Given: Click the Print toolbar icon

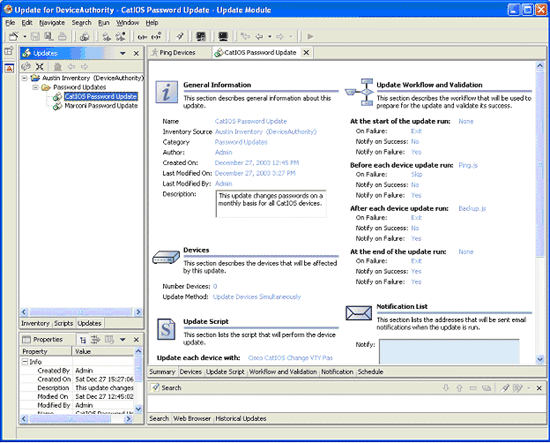Looking at the screenshot, I should tap(62, 36).
